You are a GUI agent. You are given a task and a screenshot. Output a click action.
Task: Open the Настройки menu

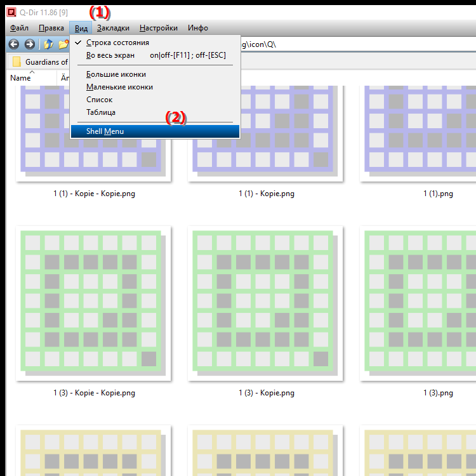coord(159,28)
